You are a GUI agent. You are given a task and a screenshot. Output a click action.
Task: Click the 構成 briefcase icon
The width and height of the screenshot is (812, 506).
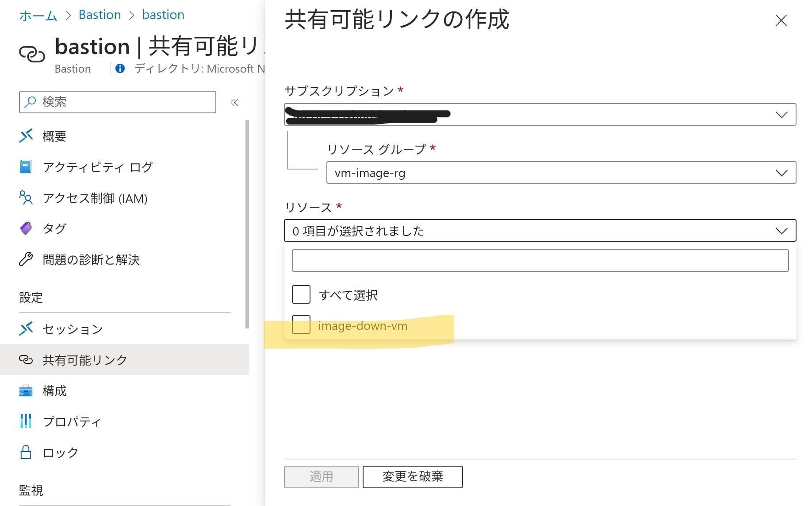click(26, 391)
